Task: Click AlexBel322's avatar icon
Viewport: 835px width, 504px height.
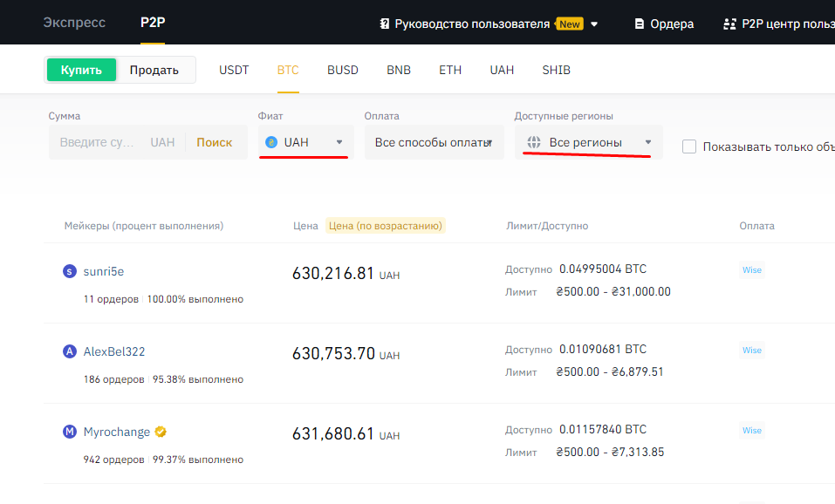Action: (70, 351)
